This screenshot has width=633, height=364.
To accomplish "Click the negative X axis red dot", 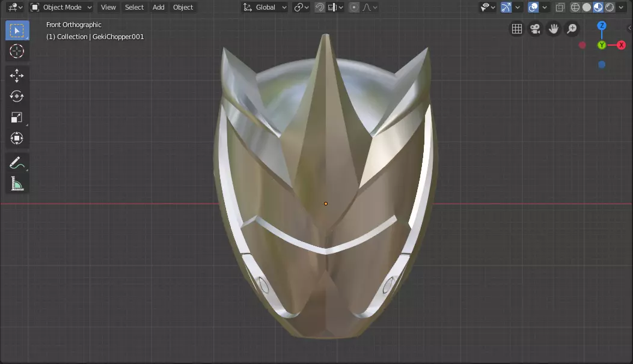I will tap(582, 45).
